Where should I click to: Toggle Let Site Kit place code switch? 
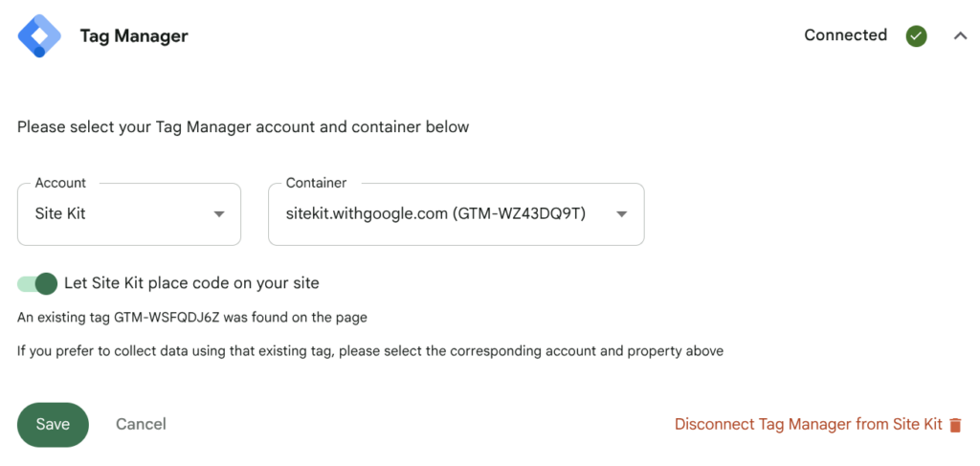(x=37, y=283)
